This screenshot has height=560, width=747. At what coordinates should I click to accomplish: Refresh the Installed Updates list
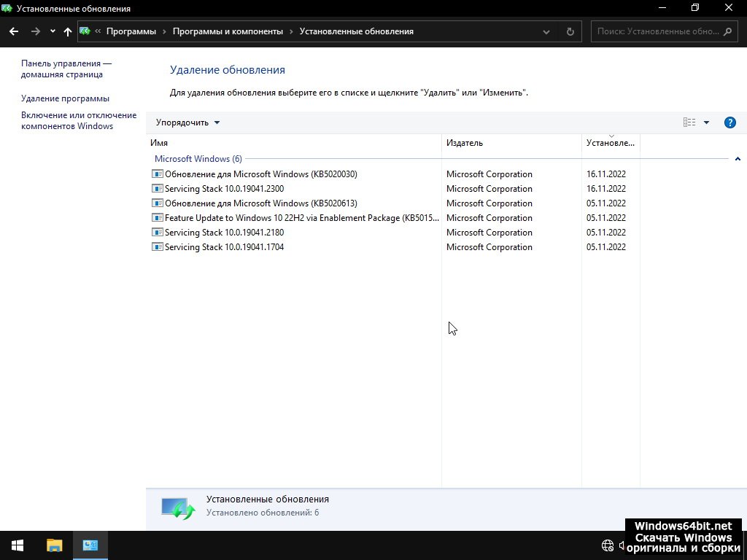570,31
